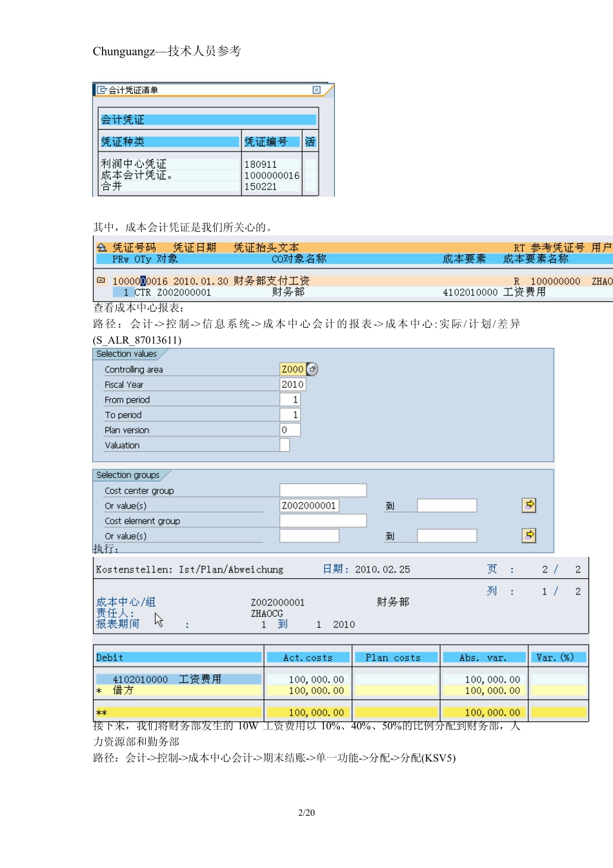Click the report date 2010.02.25
Image resolution: width=613 pixels, height=868 pixels.
pos(382,570)
